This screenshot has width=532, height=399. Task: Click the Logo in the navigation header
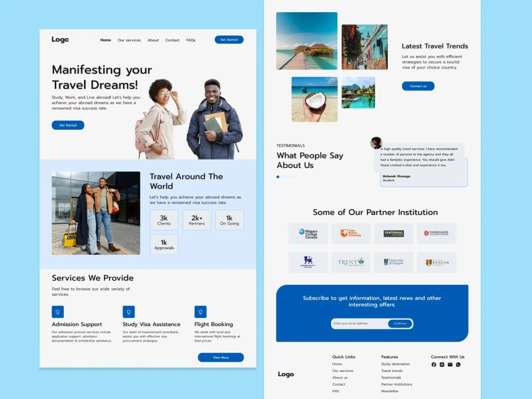(60, 39)
